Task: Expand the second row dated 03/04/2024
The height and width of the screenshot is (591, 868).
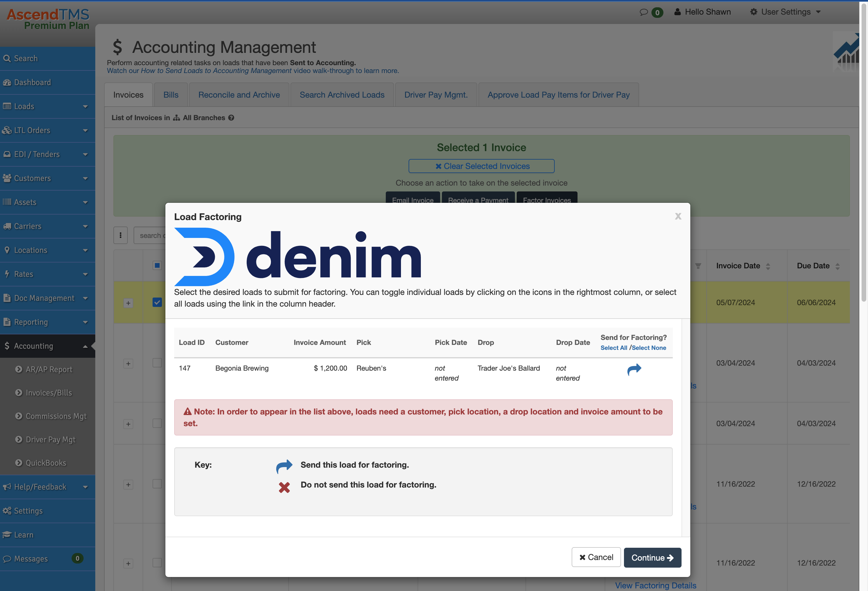Action: coord(128,424)
